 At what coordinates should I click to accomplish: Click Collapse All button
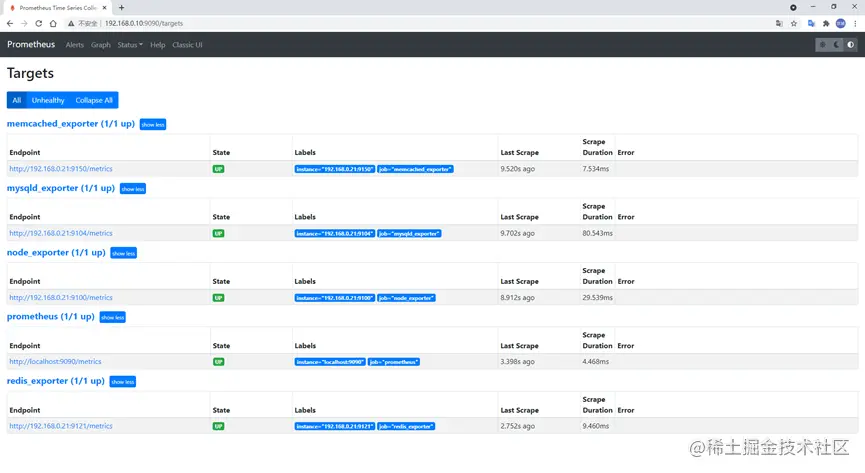[x=94, y=100]
